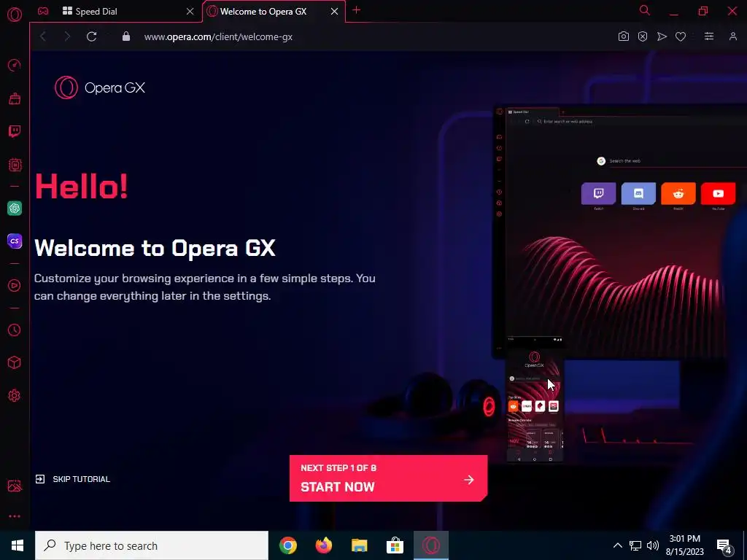Add page to bookmarks heart icon
The height and width of the screenshot is (560, 747).
681,36
